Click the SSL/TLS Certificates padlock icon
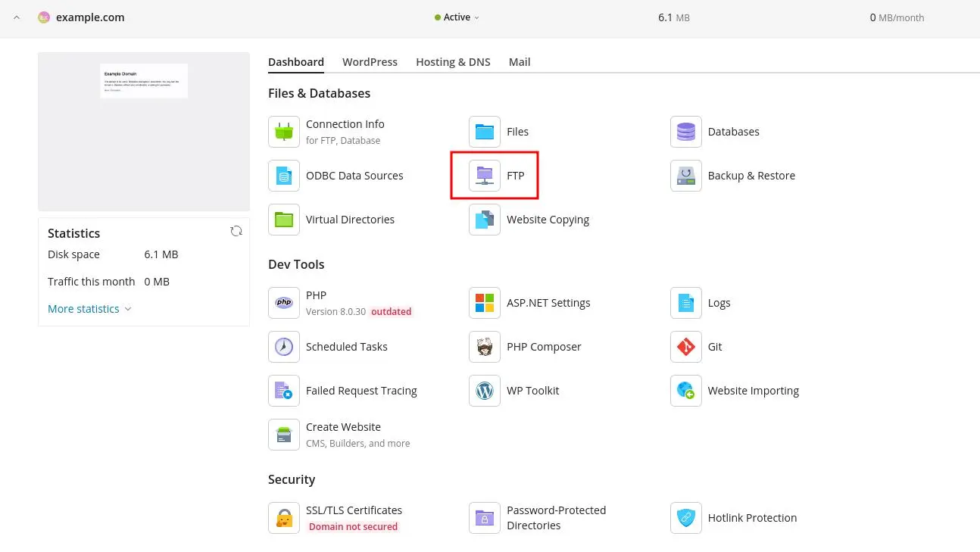The image size is (980, 552). click(x=284, y=518)
